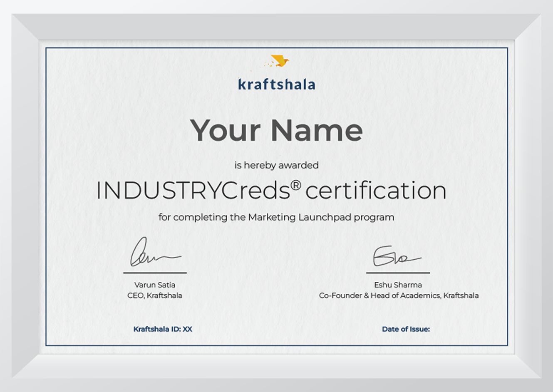The height and width of the screenshot is (392, 553).
Task: Click the 'INDUSTRYCreds® certification' title
Action: (x=271, y=191)
